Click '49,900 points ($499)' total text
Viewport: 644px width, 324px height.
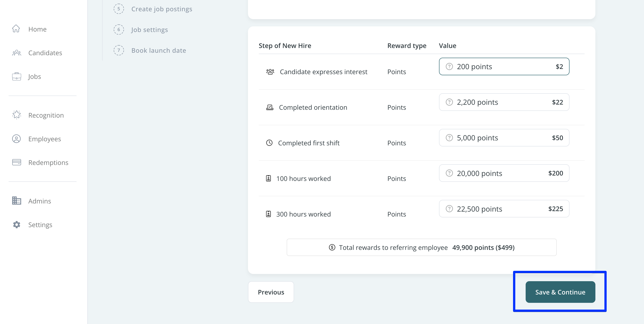(483, 248)
